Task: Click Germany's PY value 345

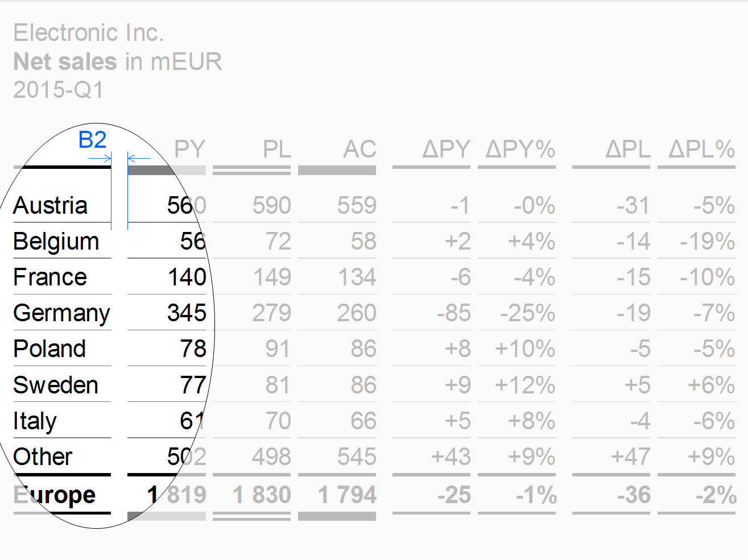Action: (187, 313)
